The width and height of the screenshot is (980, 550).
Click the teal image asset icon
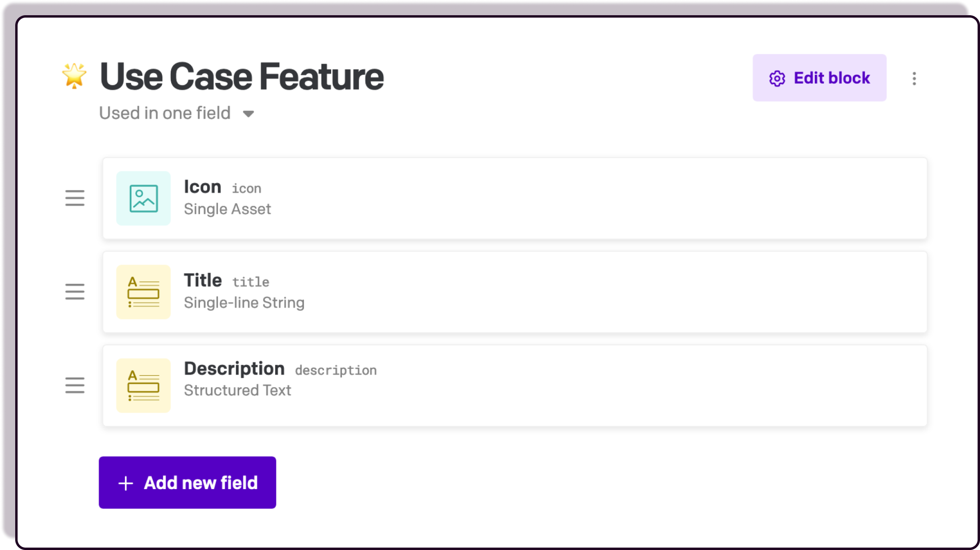click(144, 198)
